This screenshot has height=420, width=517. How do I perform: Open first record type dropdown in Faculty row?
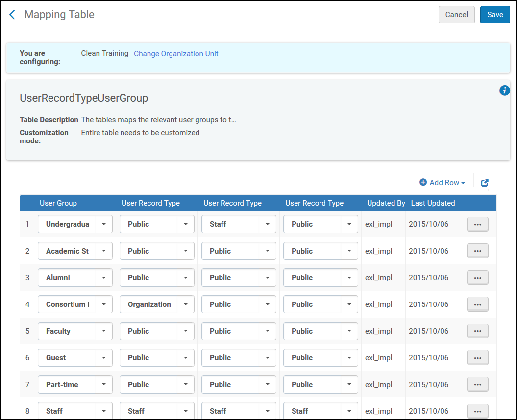click(157, 331)
